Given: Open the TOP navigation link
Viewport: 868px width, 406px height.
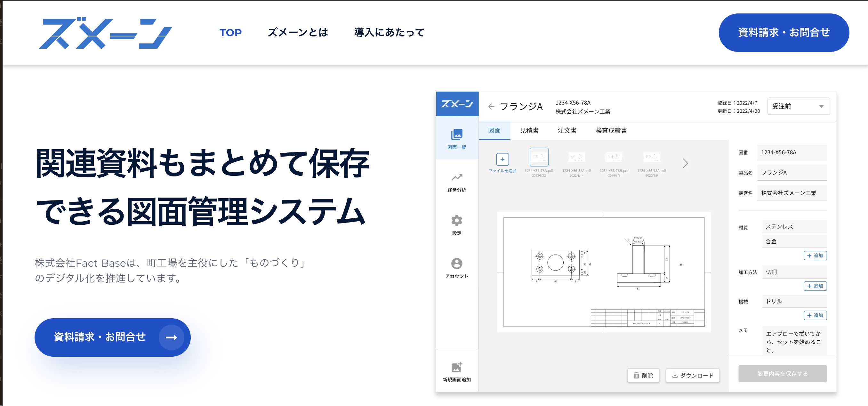Looking at the screenshot, I should 230,33.
